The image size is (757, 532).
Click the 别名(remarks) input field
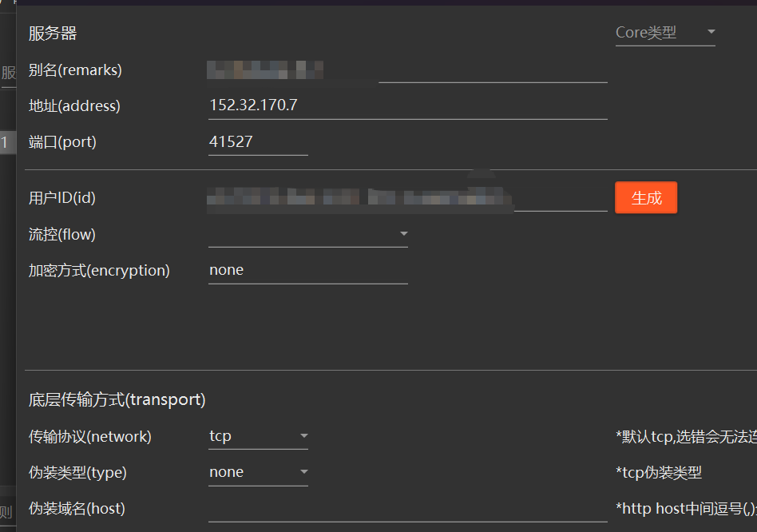[x=407, y=70]
